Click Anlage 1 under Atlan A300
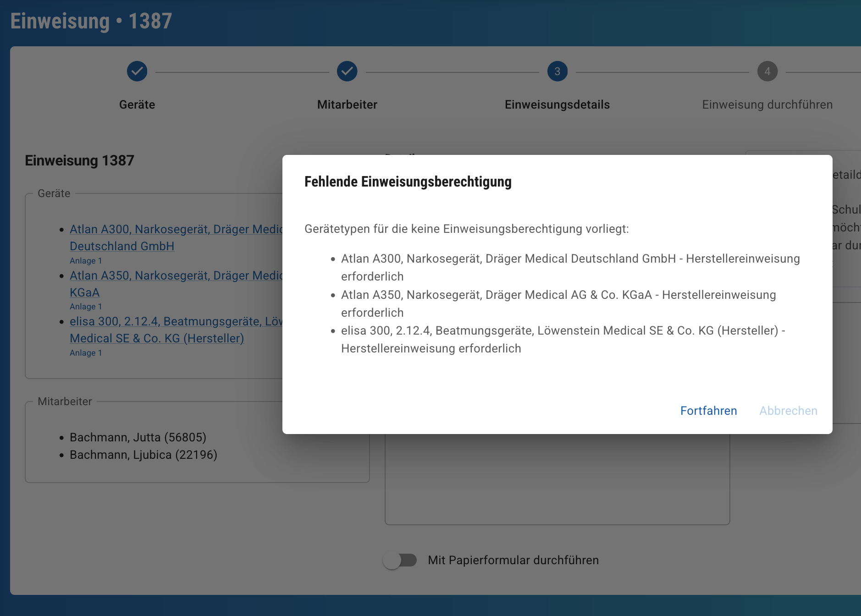 tap(86, 260)
